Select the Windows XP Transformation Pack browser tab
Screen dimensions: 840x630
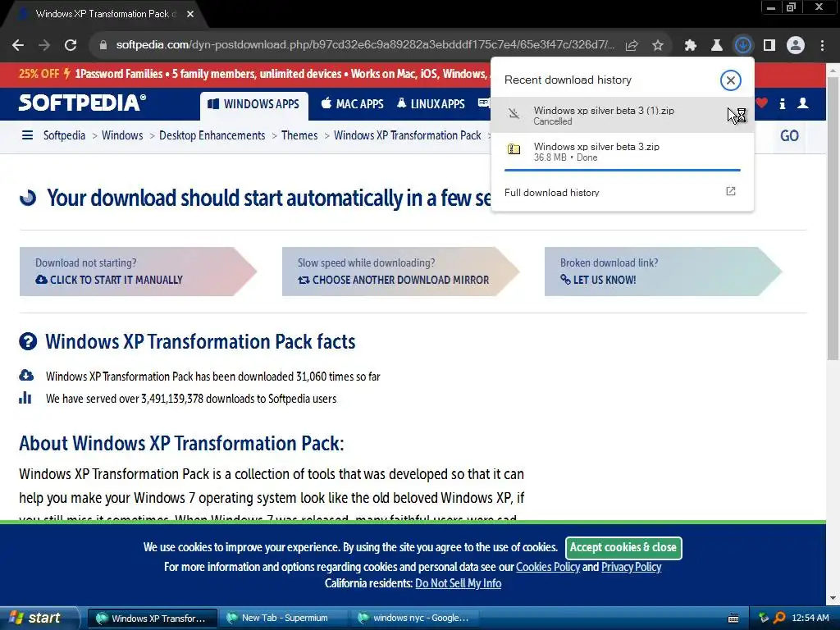105,14
